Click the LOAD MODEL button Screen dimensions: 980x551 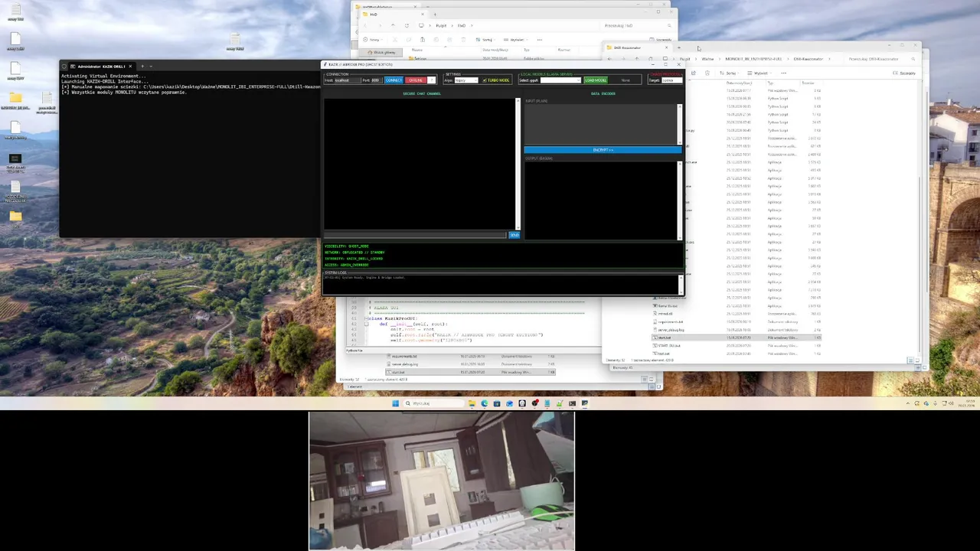point(596,80)
